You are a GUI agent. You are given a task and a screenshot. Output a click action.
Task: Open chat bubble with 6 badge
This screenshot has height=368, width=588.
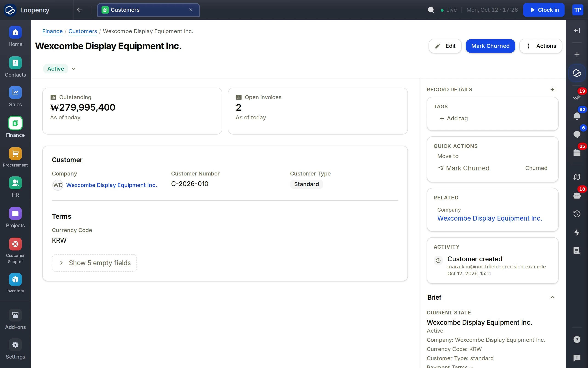577,134
